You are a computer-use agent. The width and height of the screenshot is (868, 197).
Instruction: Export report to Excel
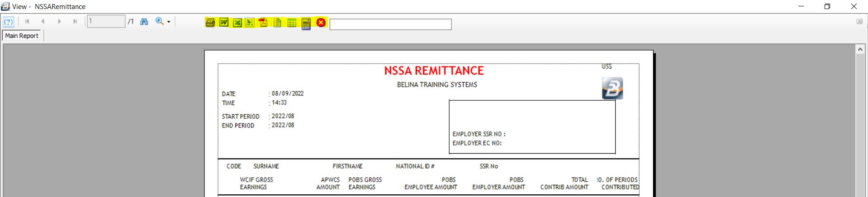[237, 23]
